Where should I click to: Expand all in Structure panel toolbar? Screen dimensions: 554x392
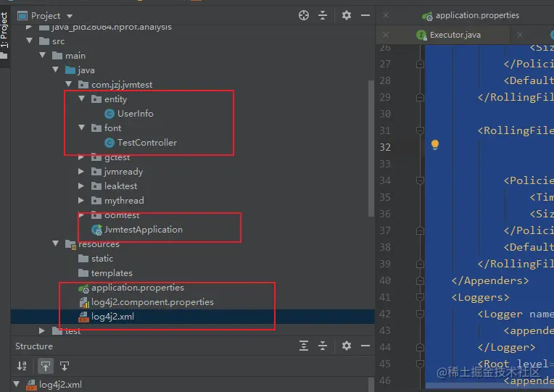tap(304, 346)
